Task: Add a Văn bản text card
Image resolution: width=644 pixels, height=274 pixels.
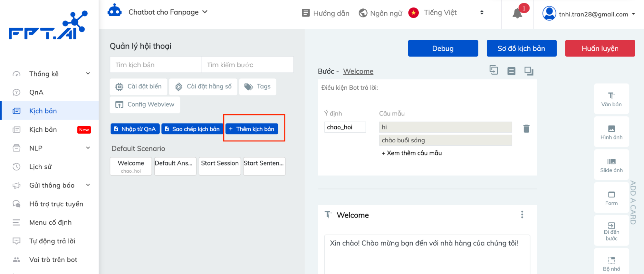Action: 611,99
